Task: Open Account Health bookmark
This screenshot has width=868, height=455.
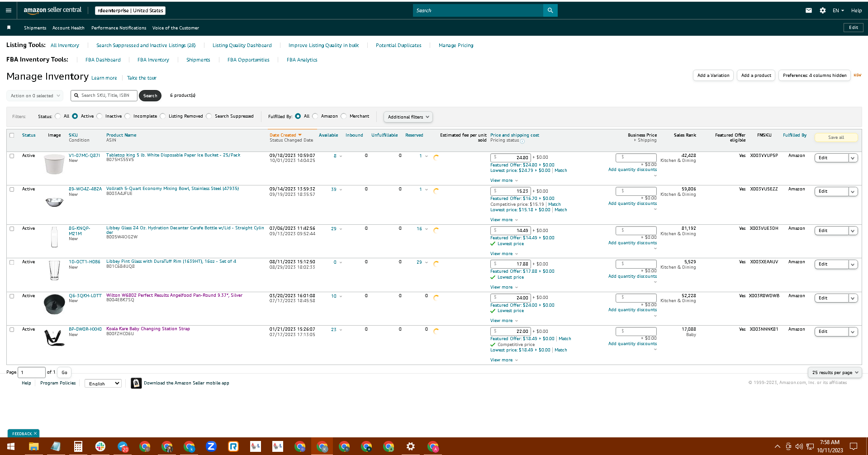Action: pyautogui.click(x=68, y=28)
